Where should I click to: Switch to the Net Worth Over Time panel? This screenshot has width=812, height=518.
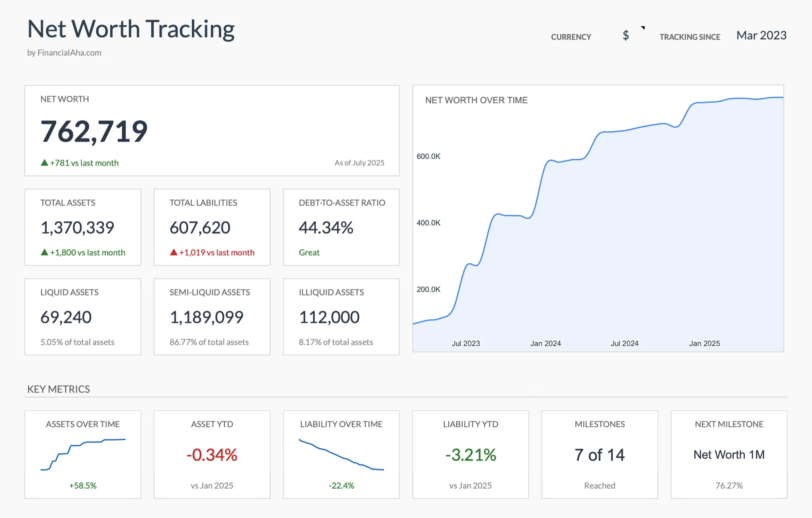(476, 100)
